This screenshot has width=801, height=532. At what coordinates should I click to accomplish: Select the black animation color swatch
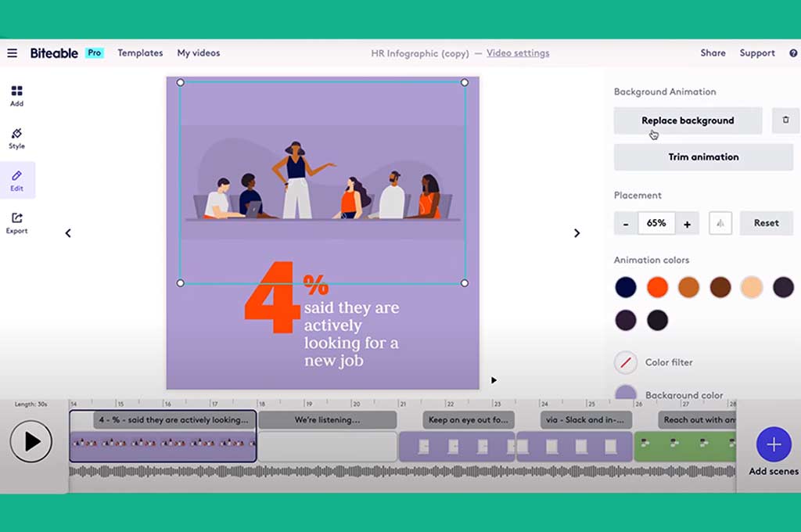pos(657,321)
